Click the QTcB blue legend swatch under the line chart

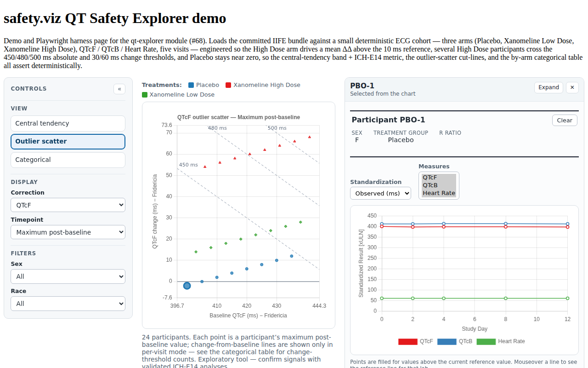pyautogui.click(x=447, y=342)
